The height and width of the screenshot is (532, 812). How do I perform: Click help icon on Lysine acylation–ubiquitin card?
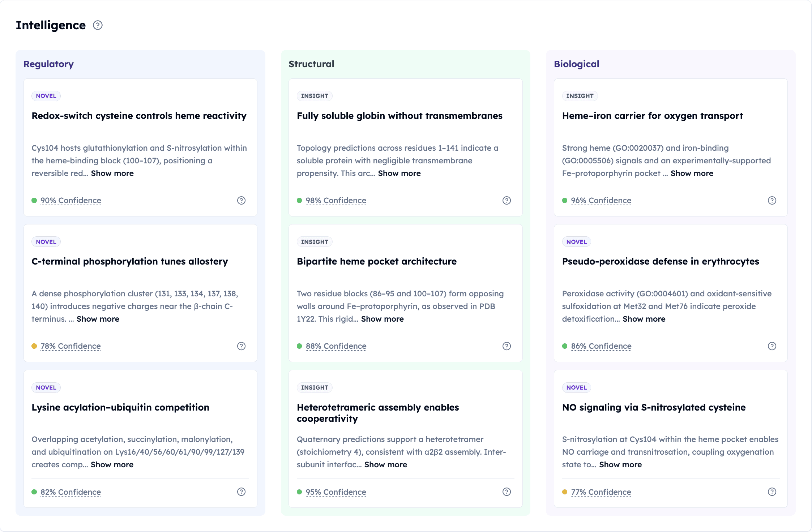click(x=241, y=492)
